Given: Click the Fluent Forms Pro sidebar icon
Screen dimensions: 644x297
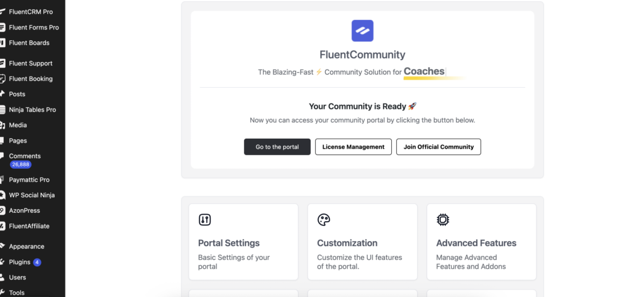Looking at the screenshot, I should pos(2,28).
